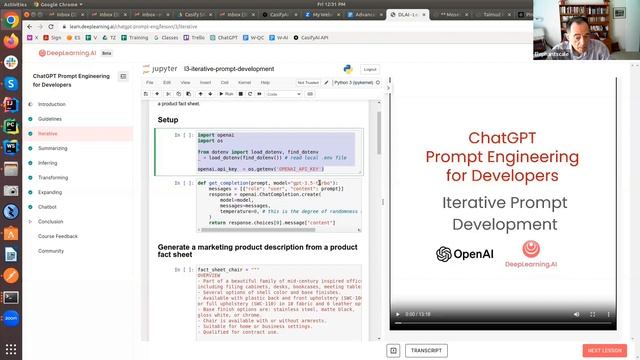Open the Course Feedback page
The height and width of the screenshot is (360, 640).
[58, 236]
